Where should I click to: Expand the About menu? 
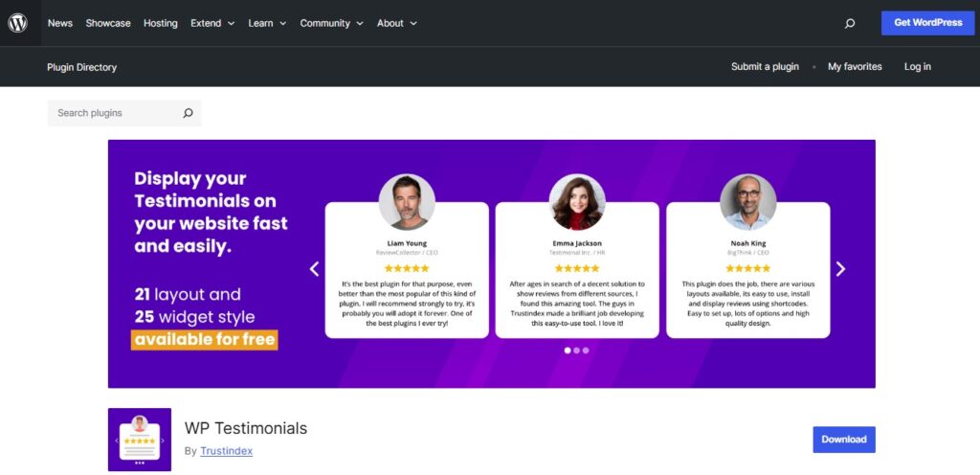click(x=397, y=23)
